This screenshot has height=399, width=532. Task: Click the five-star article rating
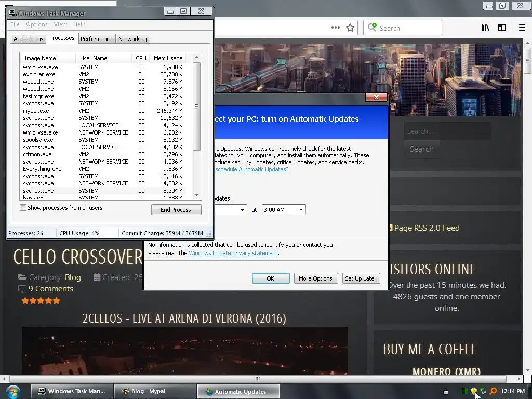(41, 301)
